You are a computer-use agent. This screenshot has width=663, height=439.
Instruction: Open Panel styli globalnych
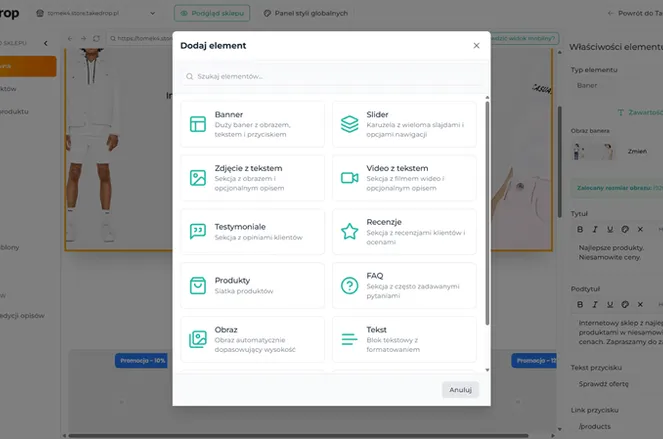pyautogui.click(x=304, y=14)
